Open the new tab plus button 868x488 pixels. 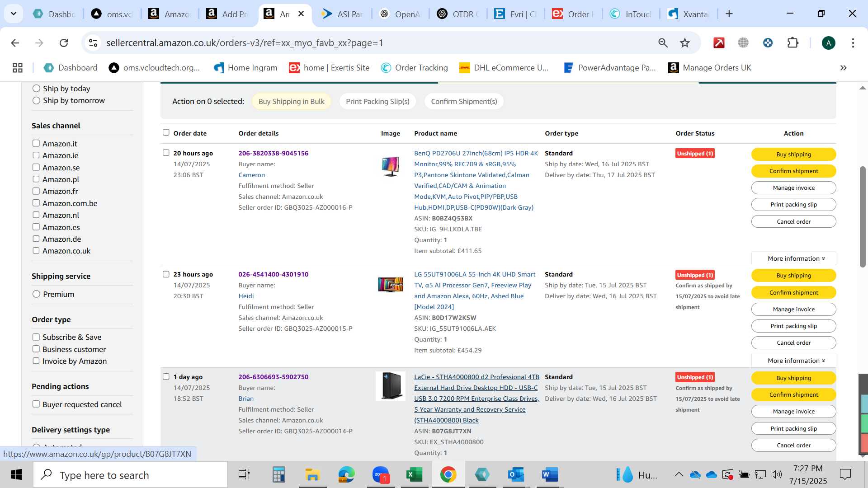pyautogui.click(x=729, y=14)
